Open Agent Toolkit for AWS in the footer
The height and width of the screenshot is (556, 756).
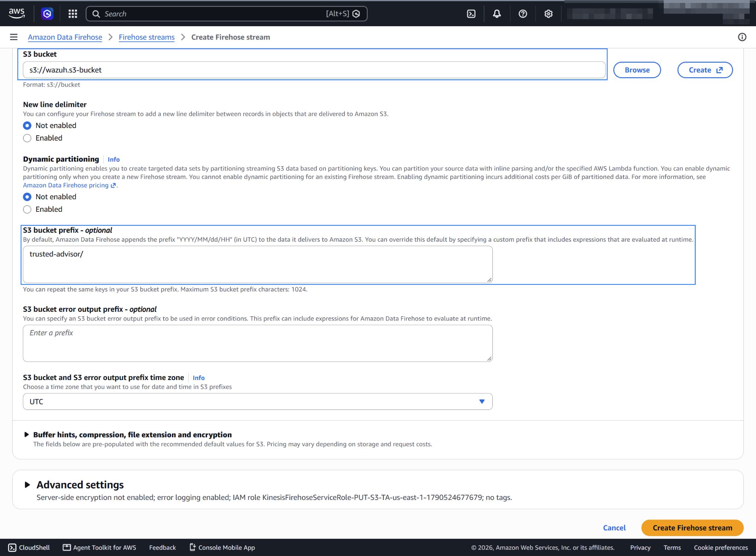(99, 548)
